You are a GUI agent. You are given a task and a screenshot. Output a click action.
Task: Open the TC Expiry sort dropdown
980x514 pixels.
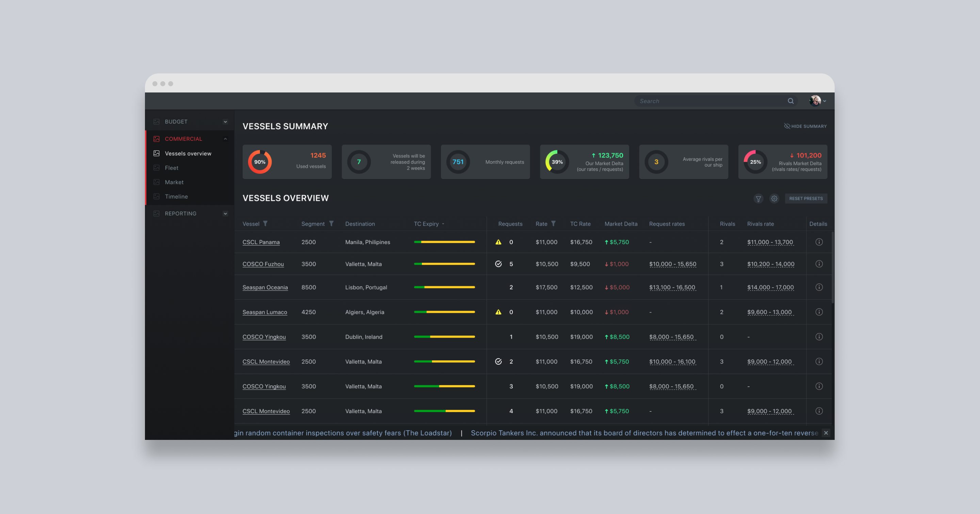coord(443,224)
